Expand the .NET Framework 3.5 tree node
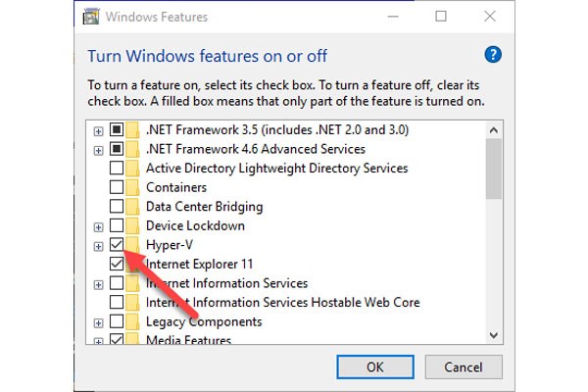This screenshot has height=392, width=588. pyautogui.click(x=98, y=131)
